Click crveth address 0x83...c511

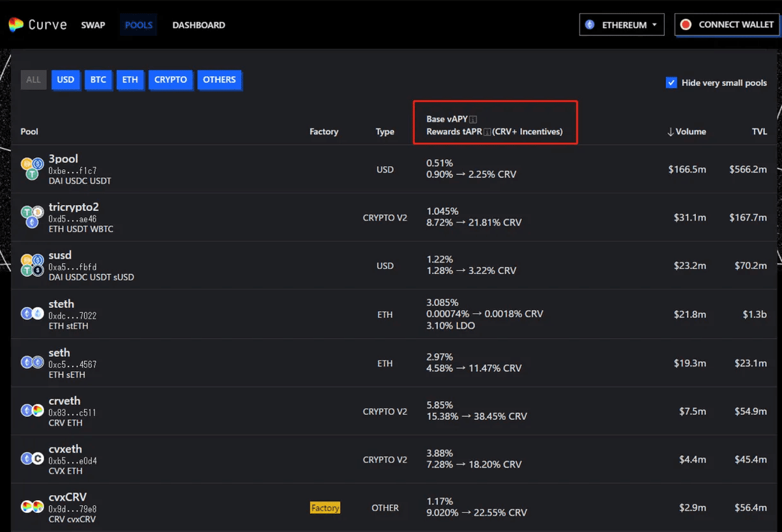(x=72, y=412)
